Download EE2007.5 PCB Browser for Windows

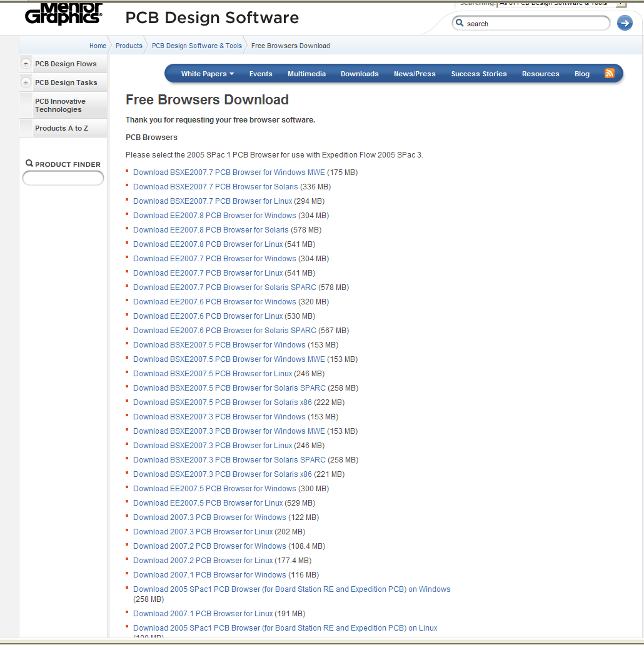(214, 489)
